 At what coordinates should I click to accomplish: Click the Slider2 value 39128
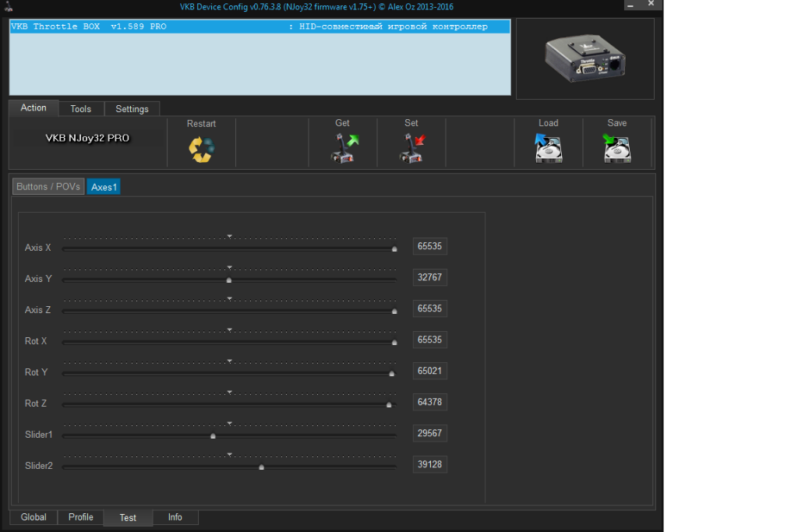click(x=430, y=464)
